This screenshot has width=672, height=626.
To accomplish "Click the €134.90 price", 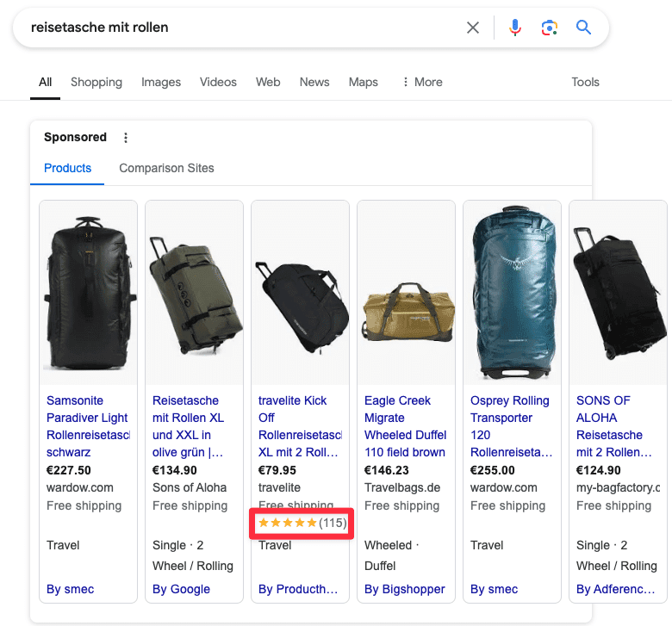I will (174, 470).
